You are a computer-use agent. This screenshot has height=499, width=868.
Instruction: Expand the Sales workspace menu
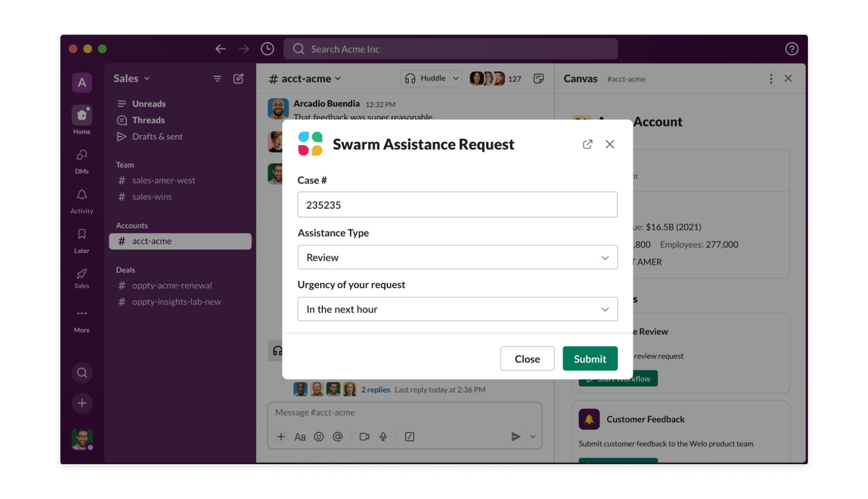[132, 78]
